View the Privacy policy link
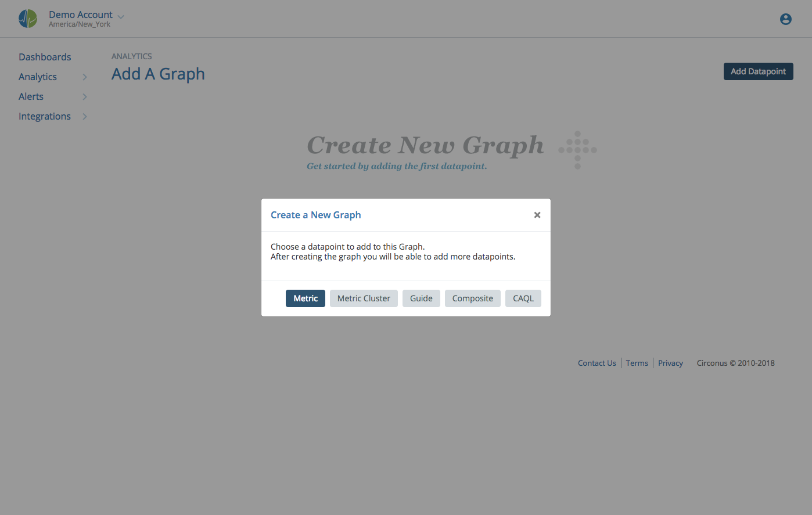Image resolution: width=812 pixels, height=515 pixels. 670,362
